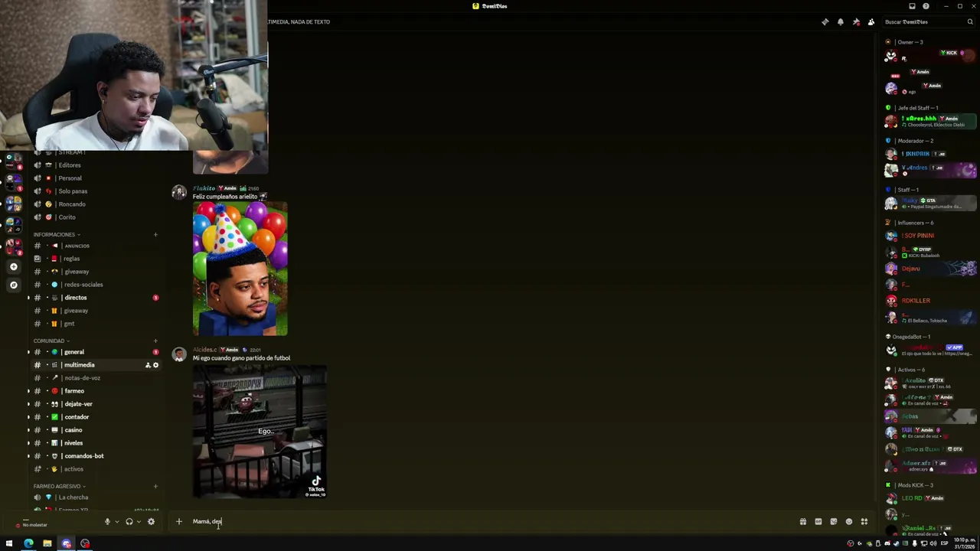Open the anuncios channel
Screen dimensions: 980x551
click(x=95, y=246)
